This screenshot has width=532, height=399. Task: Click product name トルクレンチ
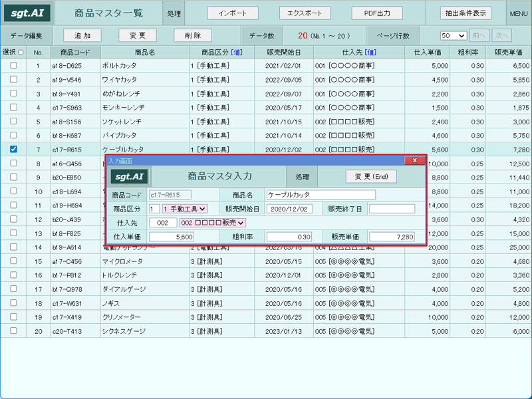(119, 275)
